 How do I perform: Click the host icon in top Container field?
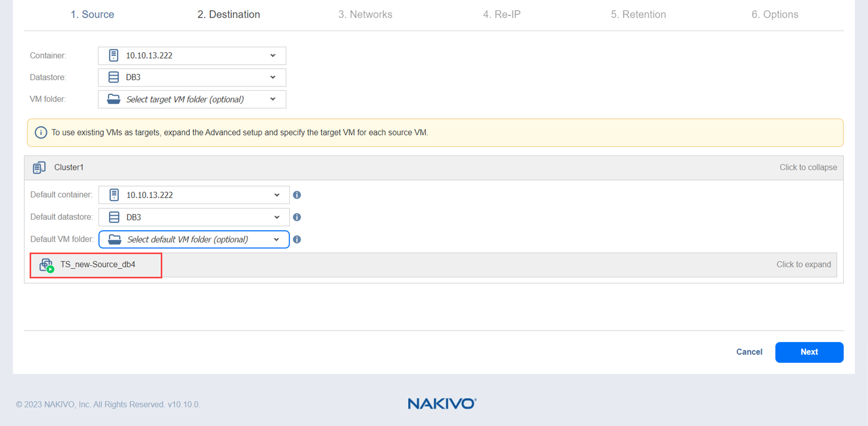114,55
